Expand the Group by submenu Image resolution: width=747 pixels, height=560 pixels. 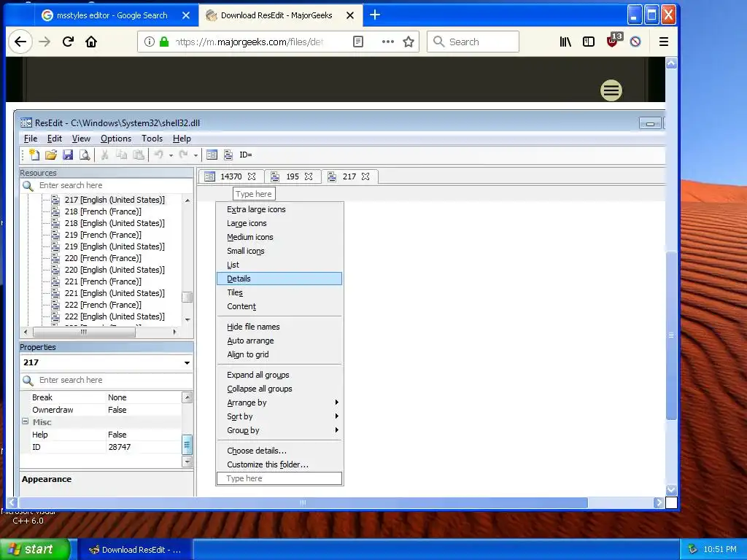(x=279, y=430)
